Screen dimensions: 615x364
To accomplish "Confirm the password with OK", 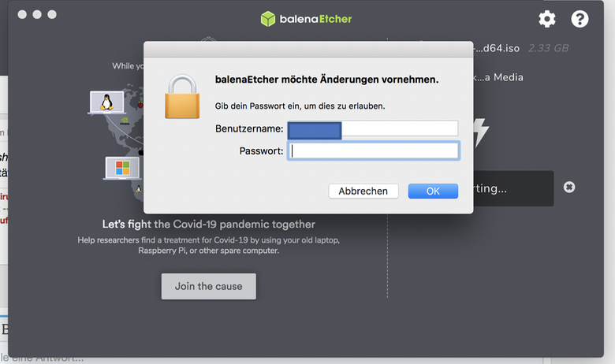I will tap(433, 191).
